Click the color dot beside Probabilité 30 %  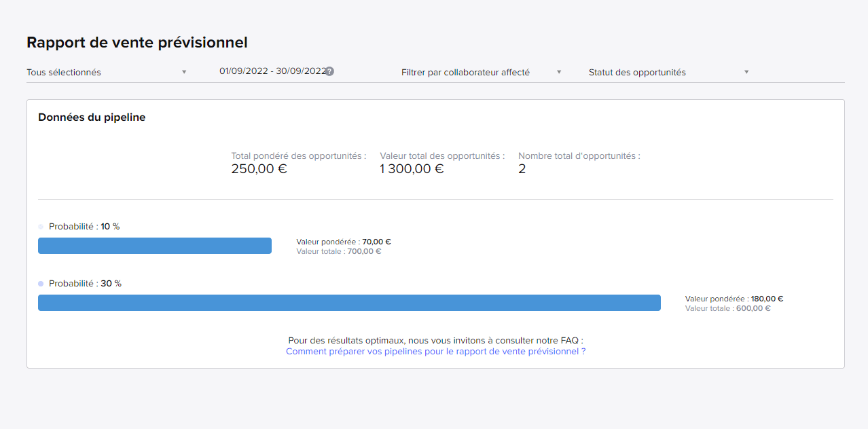click(41, 284)
